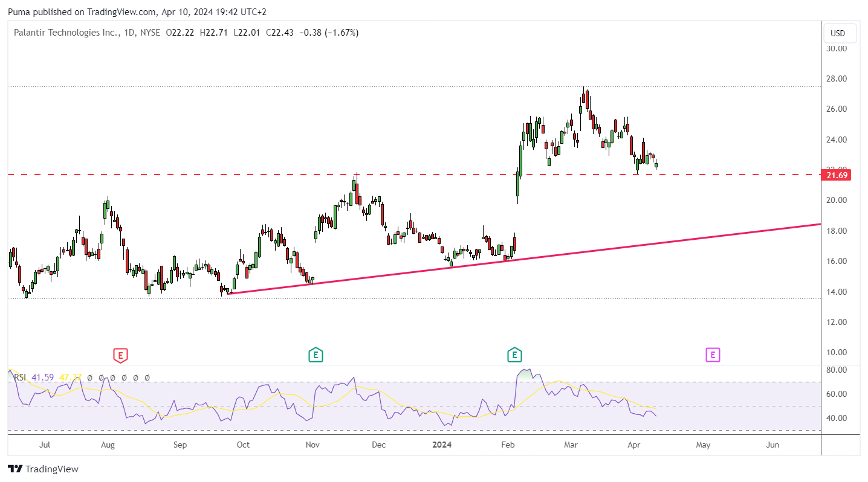Click the Mar label on time axis
The image size is (868, 482).
click(x=571, y=445)
